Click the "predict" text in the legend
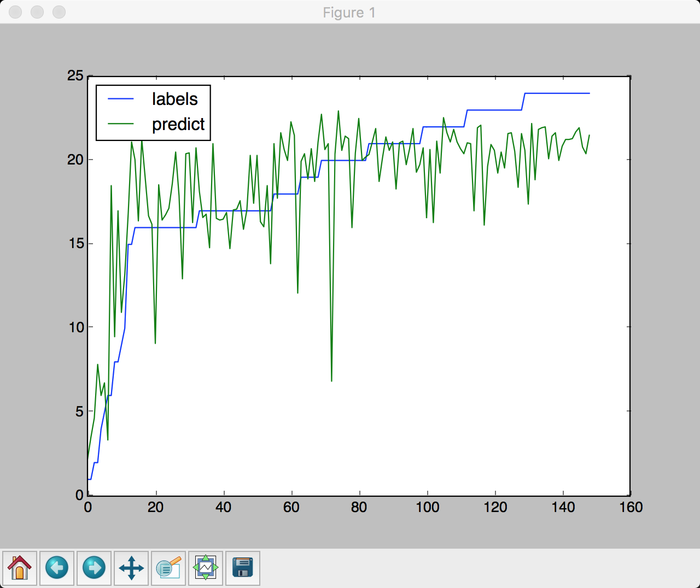This screenshot has height=588, width=700. click(178, 125)
